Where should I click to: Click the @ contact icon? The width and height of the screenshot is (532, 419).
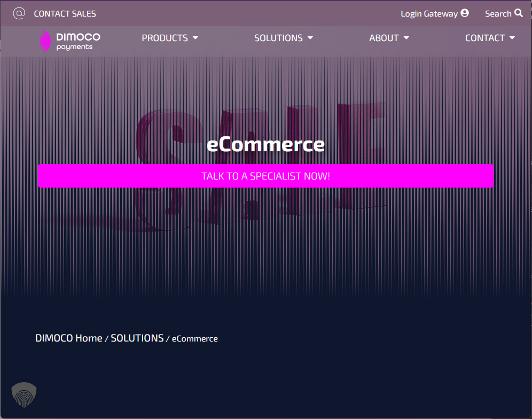point(19,13)
